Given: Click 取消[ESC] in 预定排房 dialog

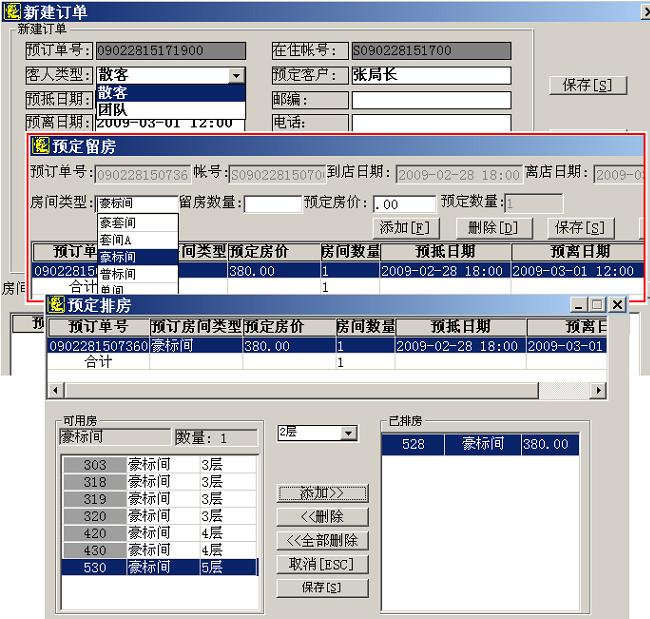Looking at the screenshot, I should pyautogui.click(x=322, y=563).
